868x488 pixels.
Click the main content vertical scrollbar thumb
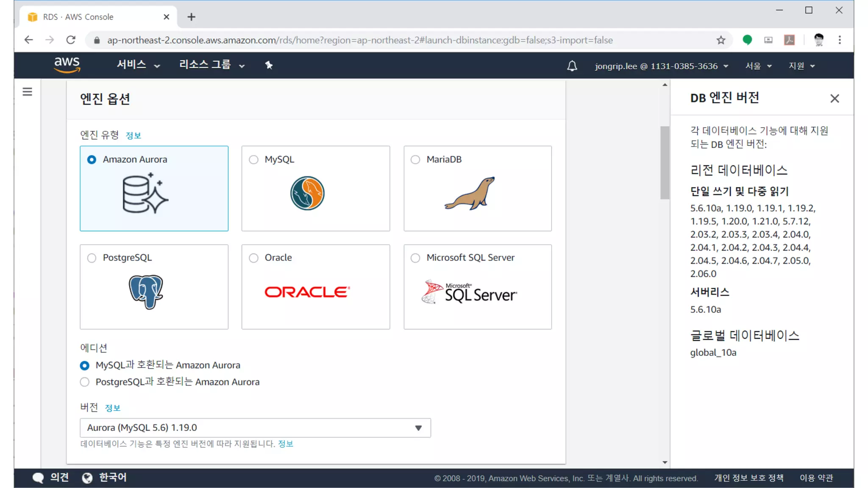tap(665, 163)
